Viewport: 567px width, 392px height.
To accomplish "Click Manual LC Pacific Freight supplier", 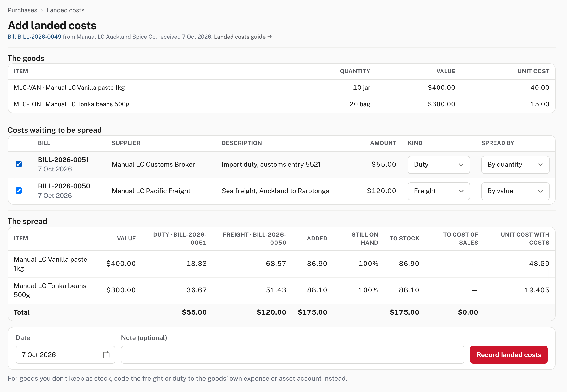I will pyautogui.click(x=151, y=191).
